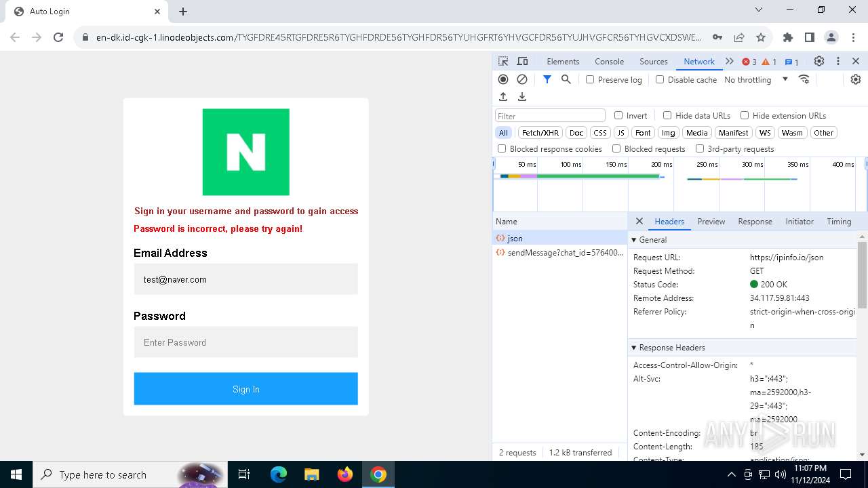Collapse the Response Headers section
This screenshot has width=868, height=488.
point(634,347)
